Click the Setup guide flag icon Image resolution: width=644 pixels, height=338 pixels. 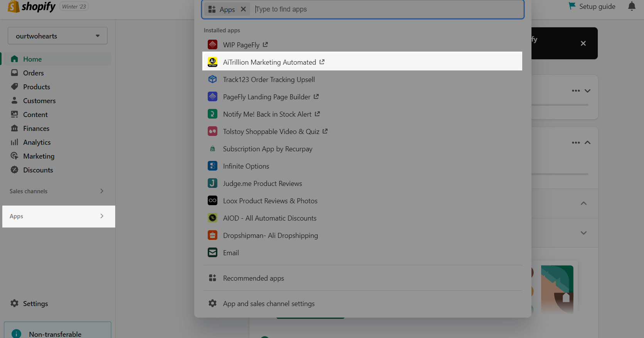click(572, 6)
